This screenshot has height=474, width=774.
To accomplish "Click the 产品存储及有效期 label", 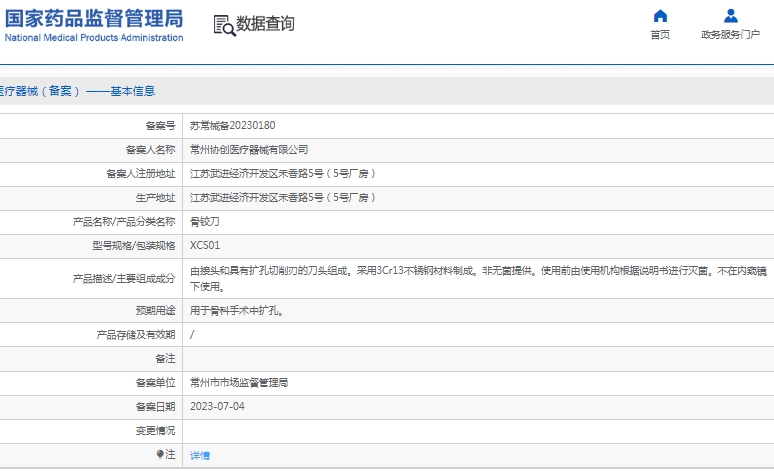I will tap(136, 335).
